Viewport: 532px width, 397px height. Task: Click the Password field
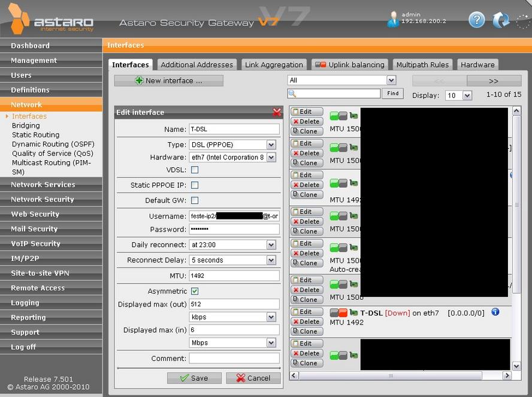point(234,229)
